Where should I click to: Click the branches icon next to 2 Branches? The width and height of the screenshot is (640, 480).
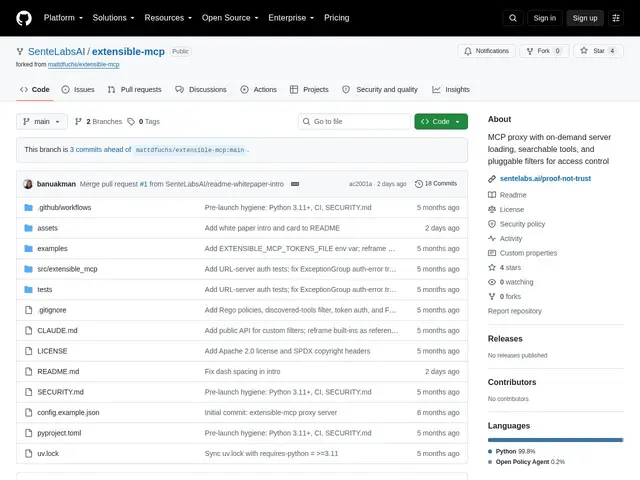(x=78, y=122)
